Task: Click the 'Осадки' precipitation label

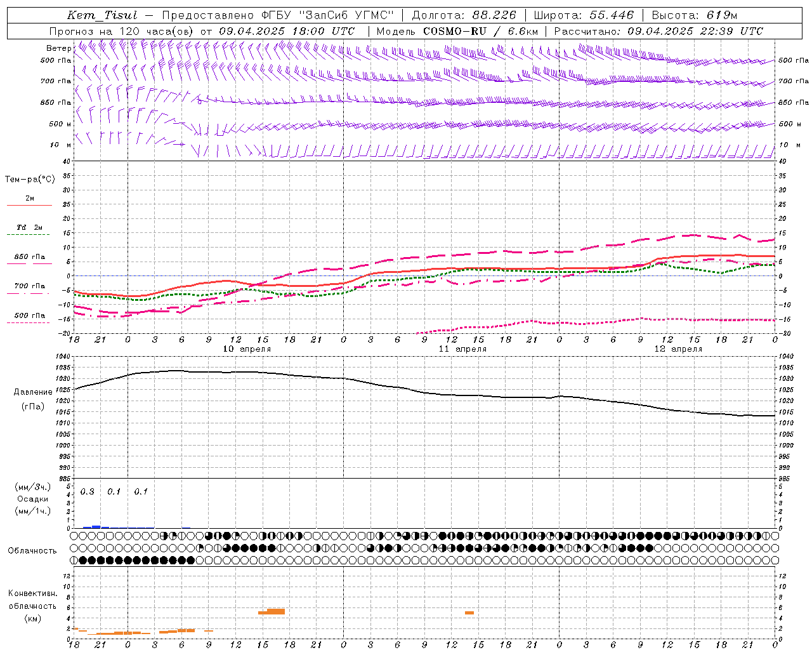Action: pos(32,499)
